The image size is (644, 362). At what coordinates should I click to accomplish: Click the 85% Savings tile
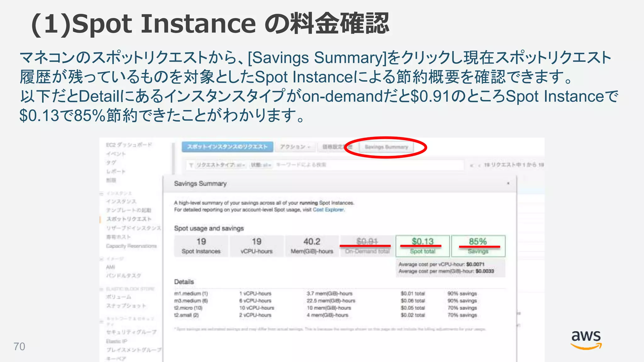478,246
